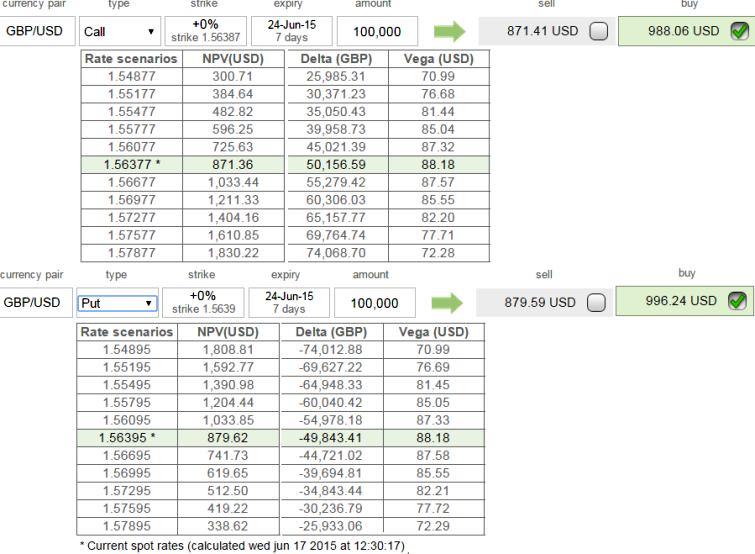Click the 988.06 USD buy price
Image resolution: width=755 pixels, height=554 pixels.
pos(683,31)
